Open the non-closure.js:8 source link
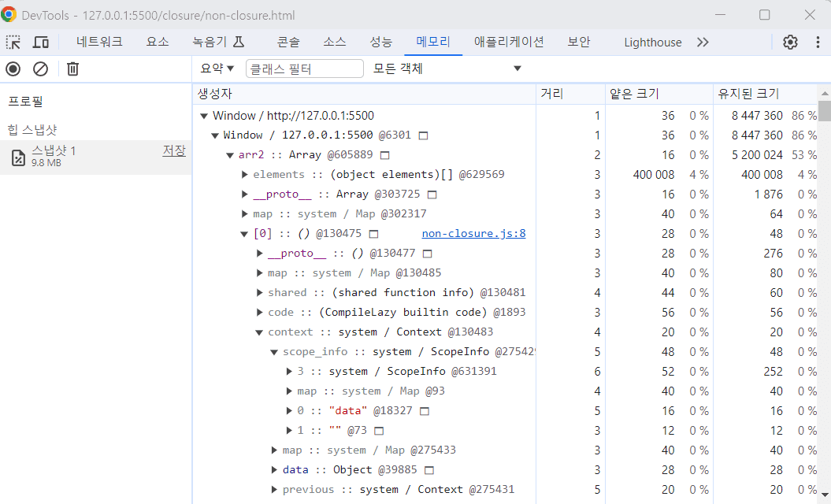 pos(474,234)
